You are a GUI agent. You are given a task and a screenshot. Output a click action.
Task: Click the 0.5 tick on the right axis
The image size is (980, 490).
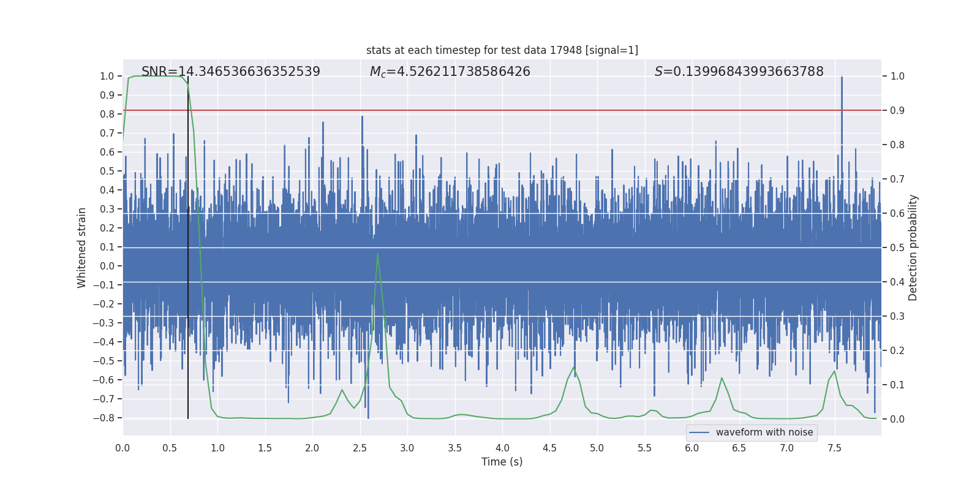point(897,247)
